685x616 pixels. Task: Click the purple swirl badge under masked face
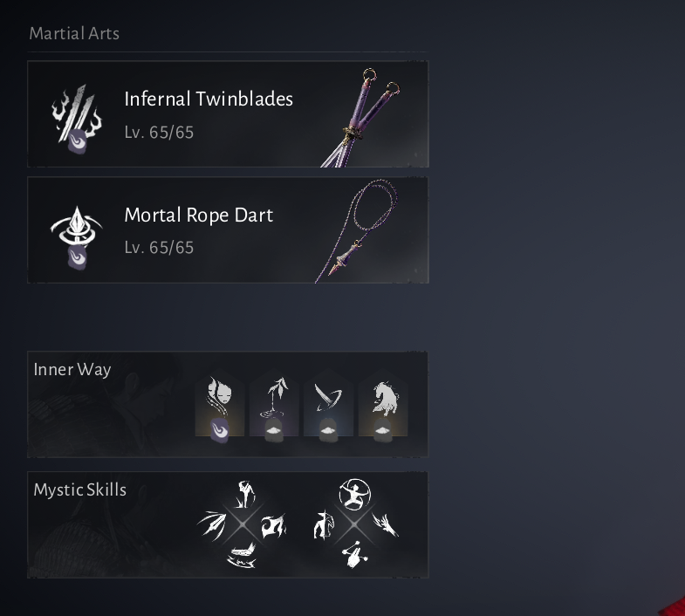[x=219, y=430]
